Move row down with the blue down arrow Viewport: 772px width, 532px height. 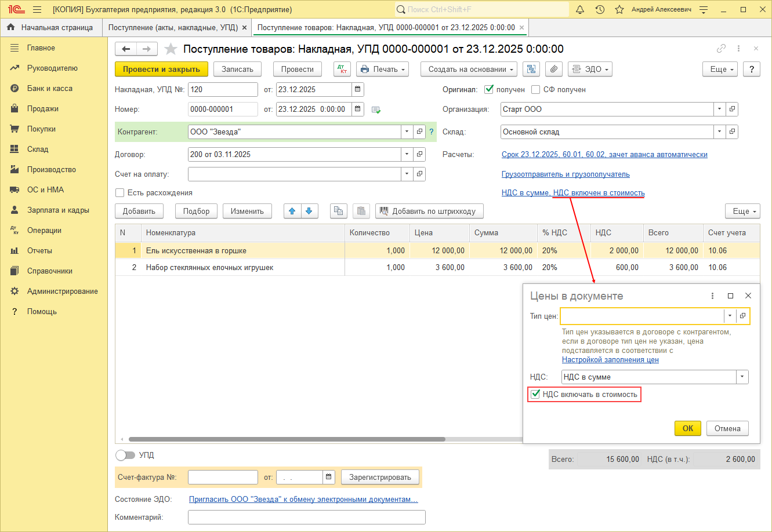point(309,211)
